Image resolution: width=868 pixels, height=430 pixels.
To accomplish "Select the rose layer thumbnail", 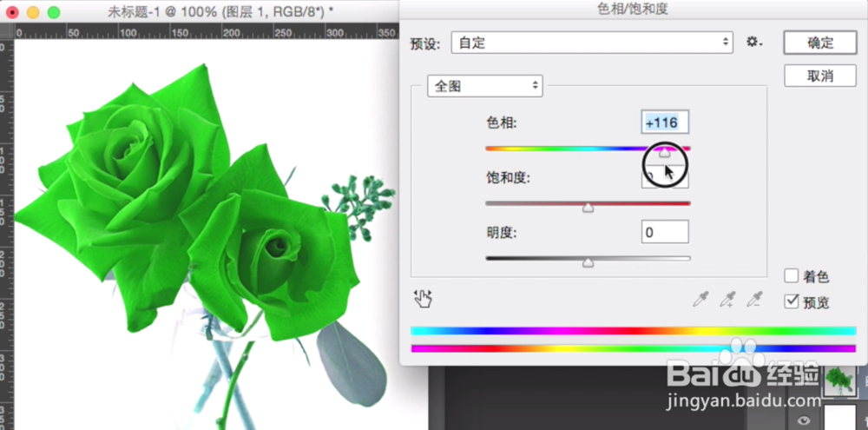I will coord(839,380).
